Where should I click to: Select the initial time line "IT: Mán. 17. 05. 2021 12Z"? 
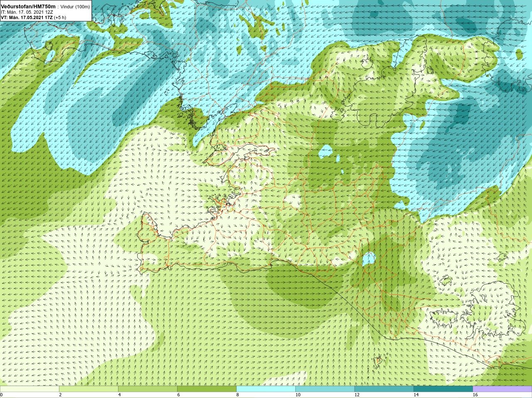[x=27, y=12]
